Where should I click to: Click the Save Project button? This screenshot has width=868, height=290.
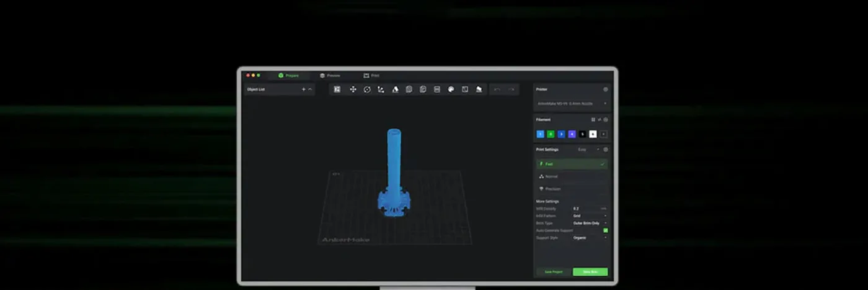(553, 272)
